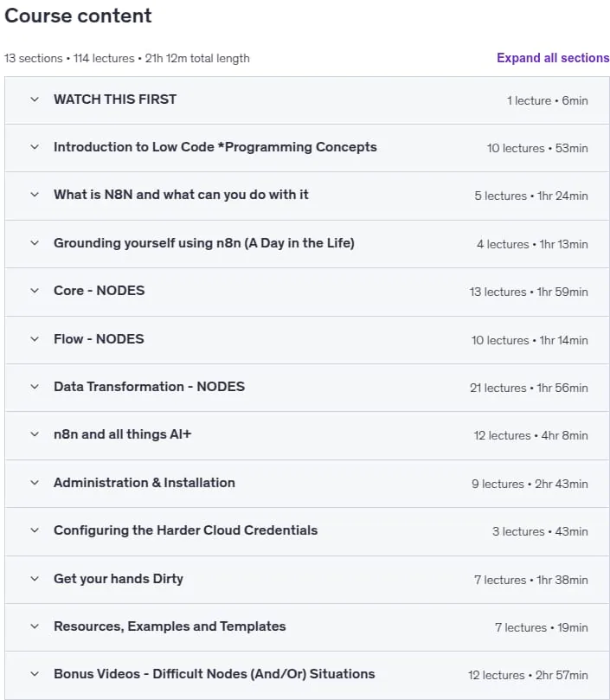The width and height of the screenshot is (610, 700).
Task: Open Bonus Videos - Difficult Nodes section title
Action: point(215,674)
